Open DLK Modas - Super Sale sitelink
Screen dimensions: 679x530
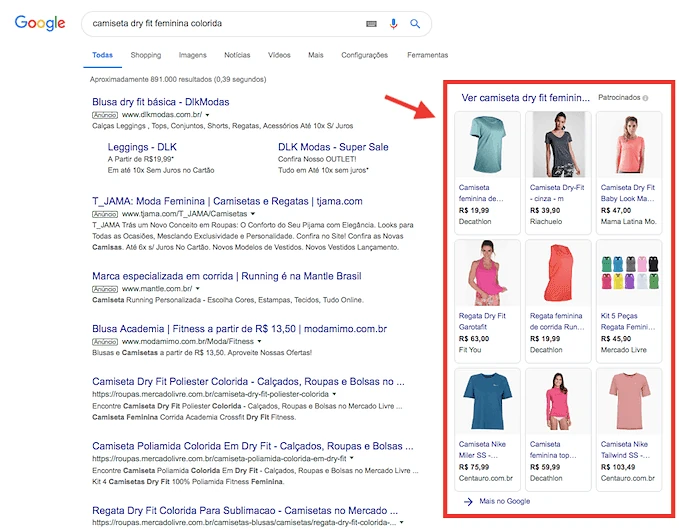coord(333,147)
